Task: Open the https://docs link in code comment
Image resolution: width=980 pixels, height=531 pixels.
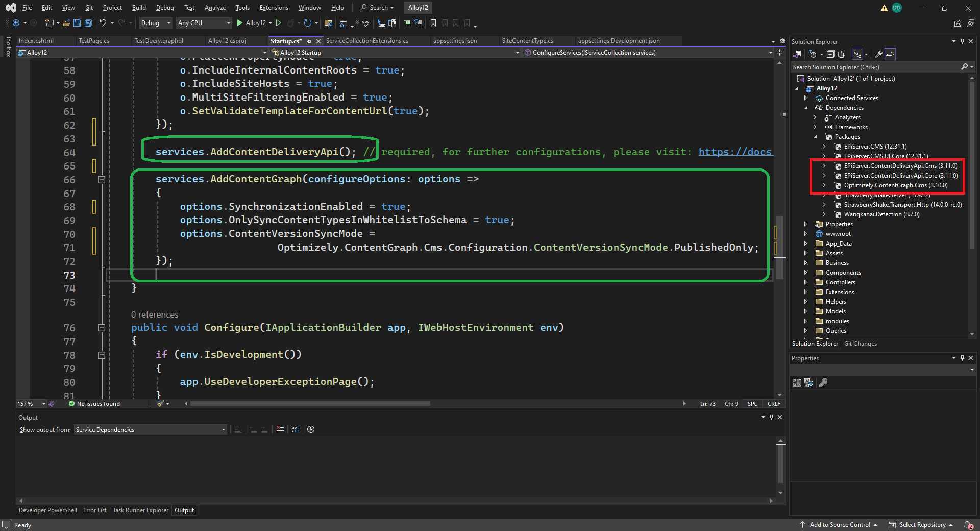Action: (734, 152)
